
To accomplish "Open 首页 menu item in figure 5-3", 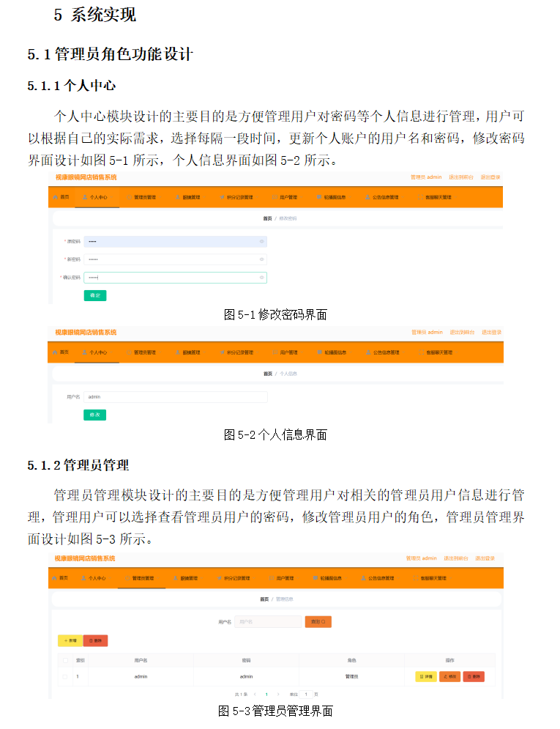I will [x=60, y=578].
